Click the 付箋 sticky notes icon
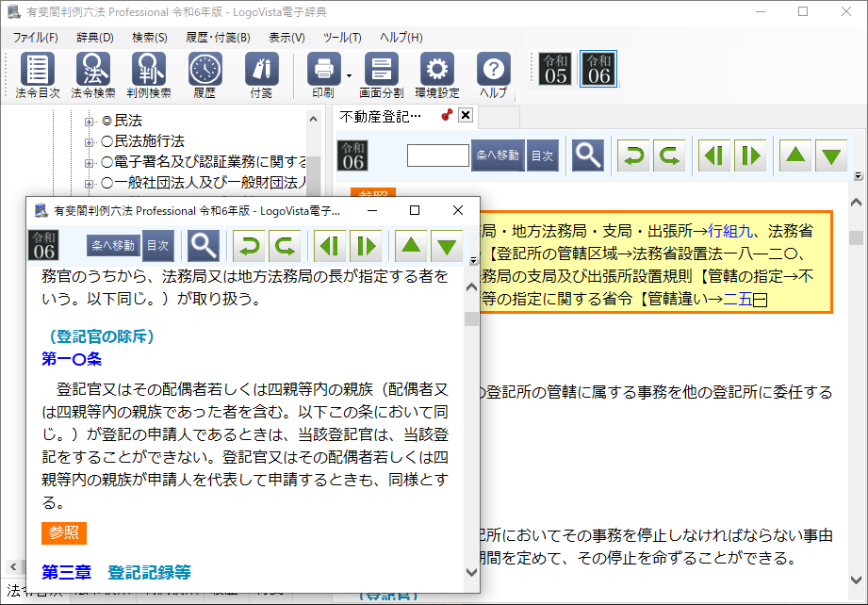 (x=261, y=75)
